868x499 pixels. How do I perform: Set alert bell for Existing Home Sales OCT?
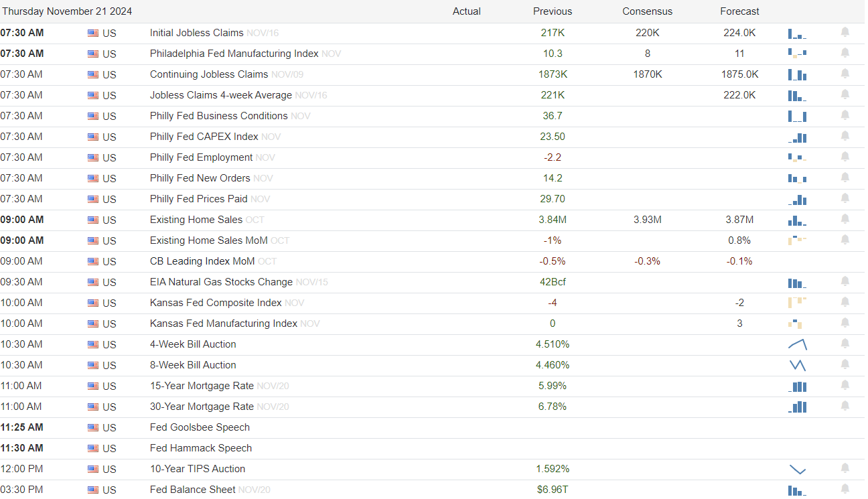(x=845, y=219)
